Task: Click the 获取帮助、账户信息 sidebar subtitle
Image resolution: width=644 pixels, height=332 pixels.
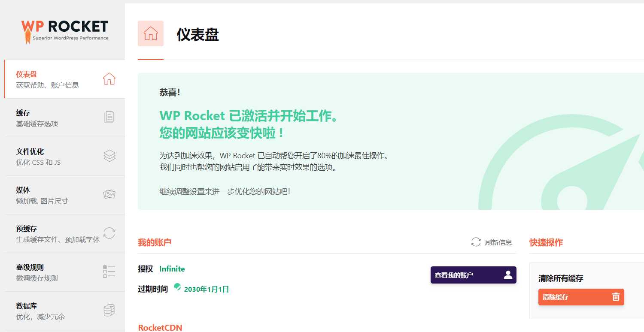Action: 48,85
